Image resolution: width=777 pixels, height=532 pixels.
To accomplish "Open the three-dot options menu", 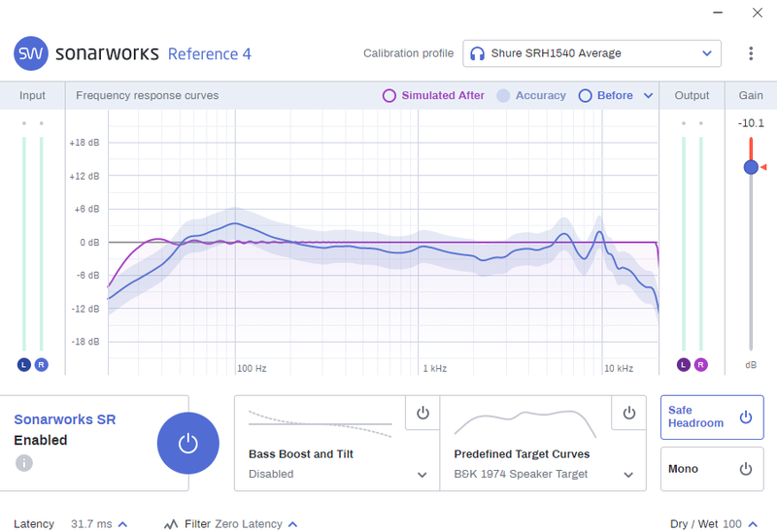I will coord(751,53).
